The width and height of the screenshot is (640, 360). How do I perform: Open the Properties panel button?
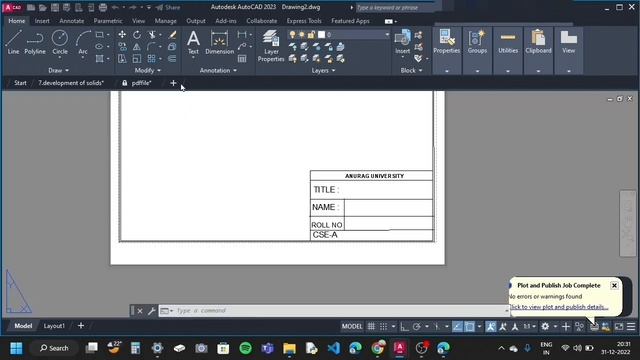[447, 50]
